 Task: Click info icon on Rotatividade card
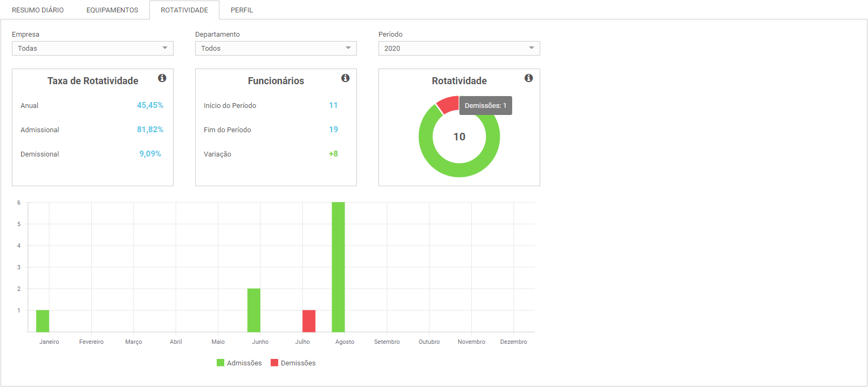528,78
